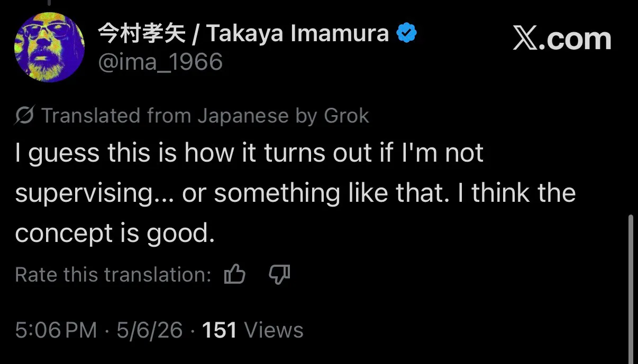Click the Japanese name 今村孝矢
The width and height of the screenshot is (638, 364).
click(142, 34)
